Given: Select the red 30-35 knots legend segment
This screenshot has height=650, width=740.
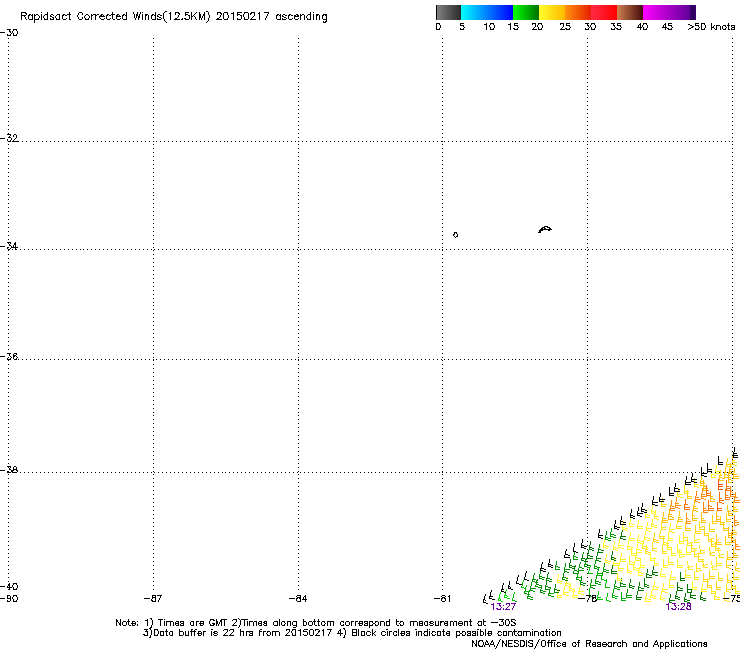Looking at the screenshot, I should [x=604, y=12].
